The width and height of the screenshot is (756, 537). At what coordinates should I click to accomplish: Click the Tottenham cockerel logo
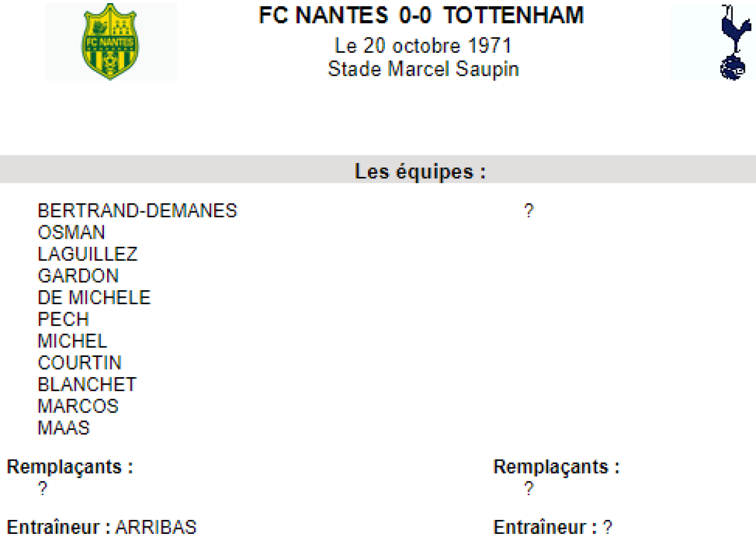(x=733, y=42)
